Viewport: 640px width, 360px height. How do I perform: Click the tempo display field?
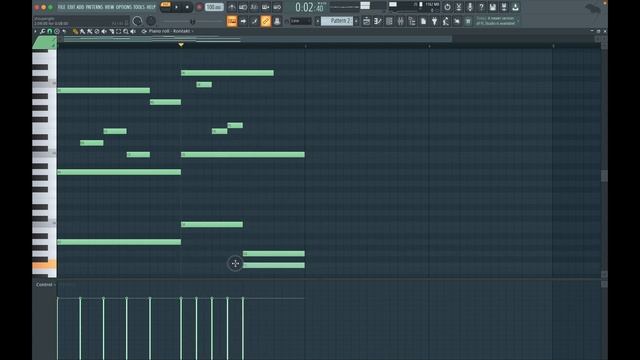click(x=214, y=7)
